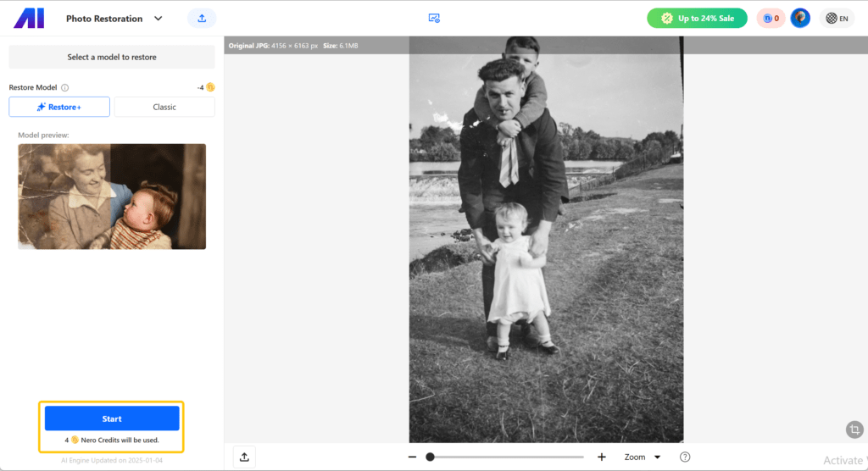Viewport: 868px width, 471px height.
Task: Click the model preview thumbnail image
Action: tap(112, 197)
